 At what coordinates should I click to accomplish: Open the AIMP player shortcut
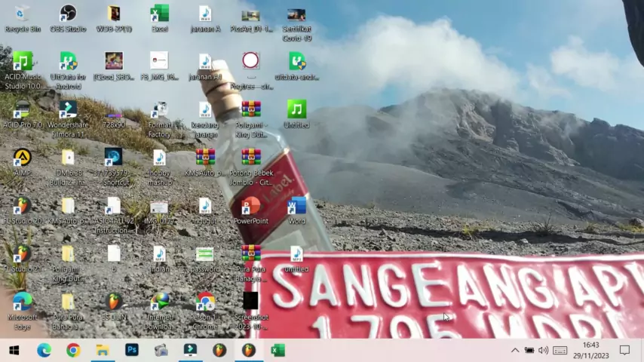coord(23,158)
